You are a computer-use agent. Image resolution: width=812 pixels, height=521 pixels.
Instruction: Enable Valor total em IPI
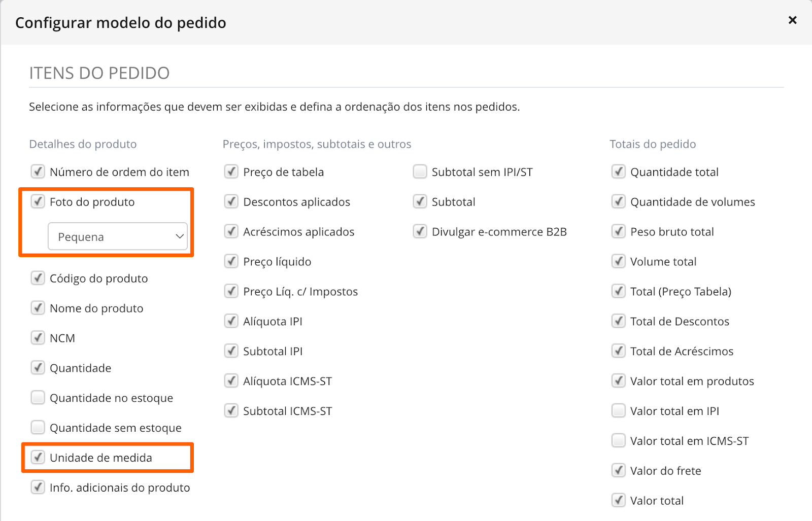coord(619,411)
